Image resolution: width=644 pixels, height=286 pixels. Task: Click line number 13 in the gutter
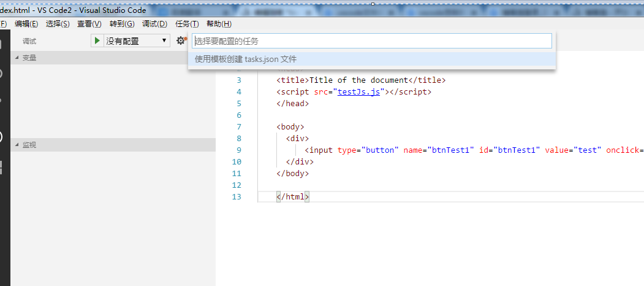click(x=237, y=197)
